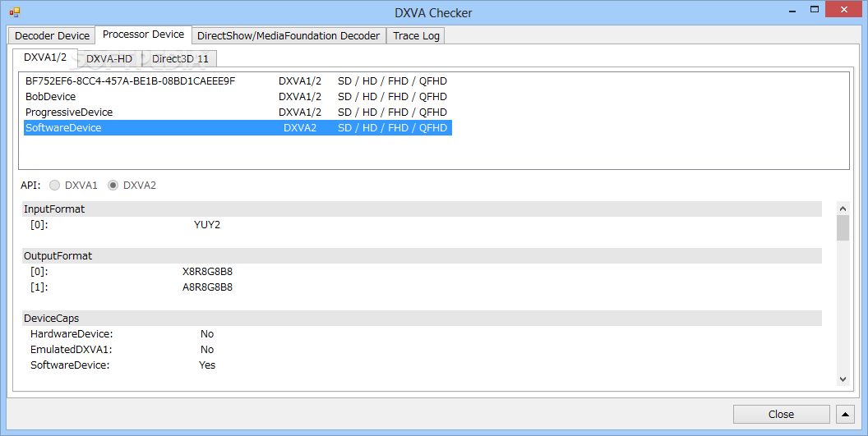
Task: Click the OutputFormat section header
Action: [422, 255]
